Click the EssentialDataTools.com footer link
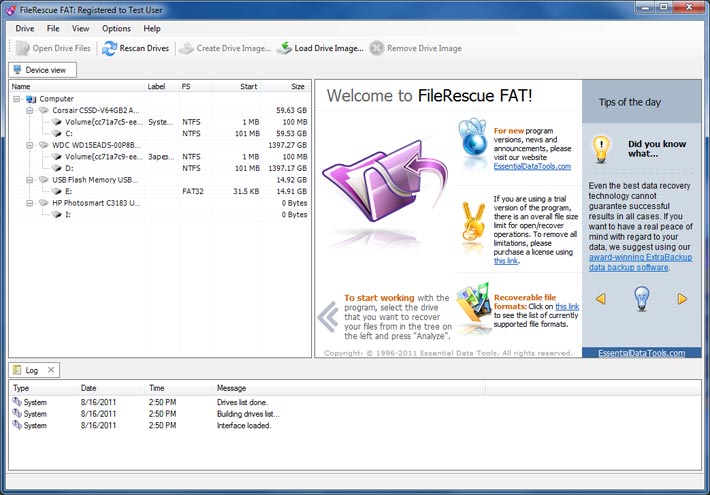This screenshot has height=495, width=710. point(641,353)
